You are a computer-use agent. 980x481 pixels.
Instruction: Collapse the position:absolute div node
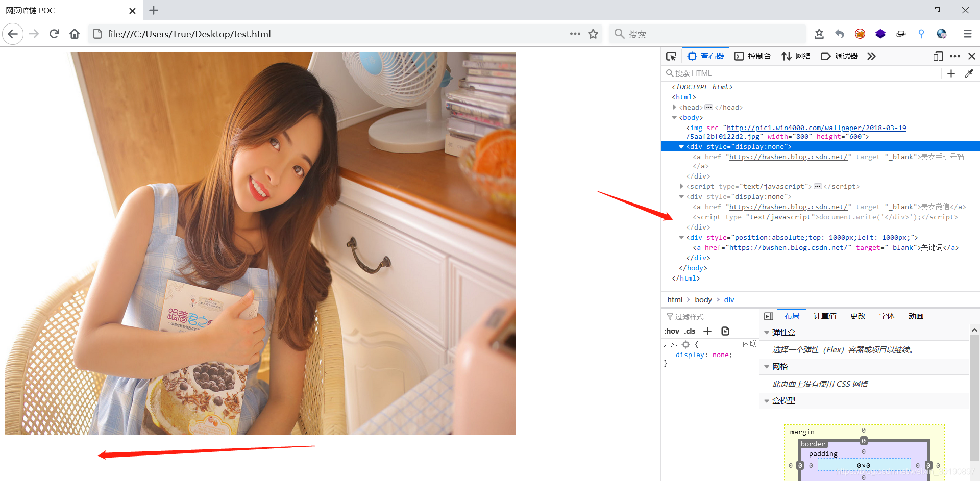click(x=681, y=237)
